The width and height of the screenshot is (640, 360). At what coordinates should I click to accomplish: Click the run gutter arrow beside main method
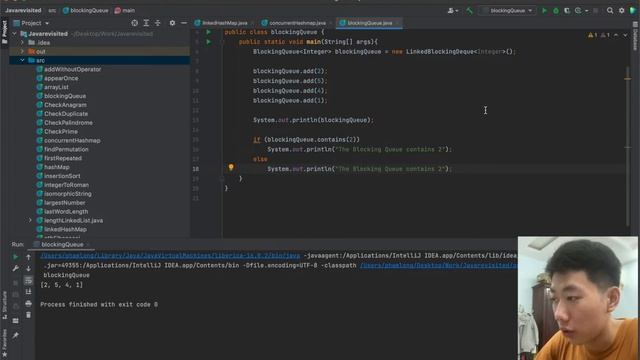click(209, 42)
